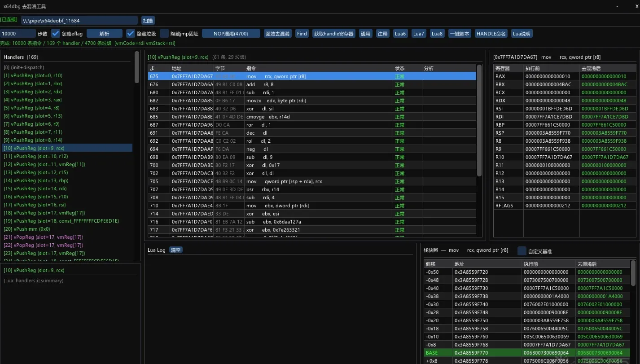Screen dimensions: 640x364
Task: Select stack row at offset -0x20
Action: (x=527, y=320)
